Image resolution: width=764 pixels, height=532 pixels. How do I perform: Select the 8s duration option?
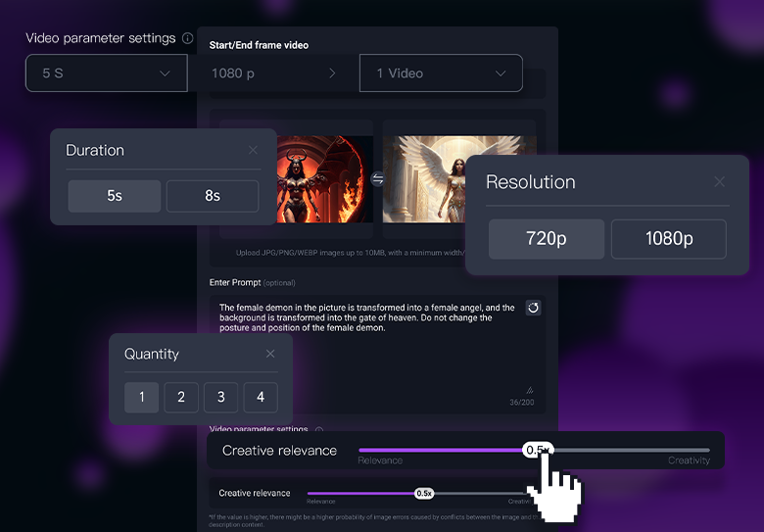tap(213, 196)
